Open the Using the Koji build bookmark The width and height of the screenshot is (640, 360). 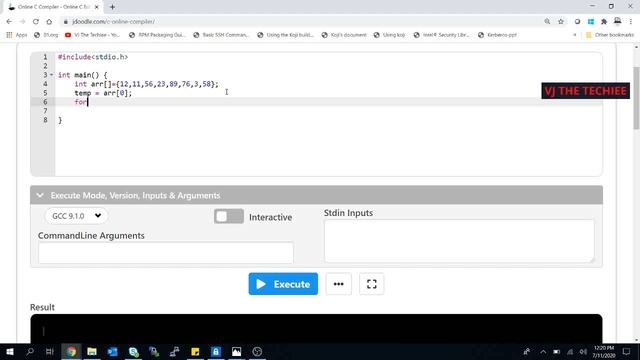pyautogui.click(x=286, y=35)
